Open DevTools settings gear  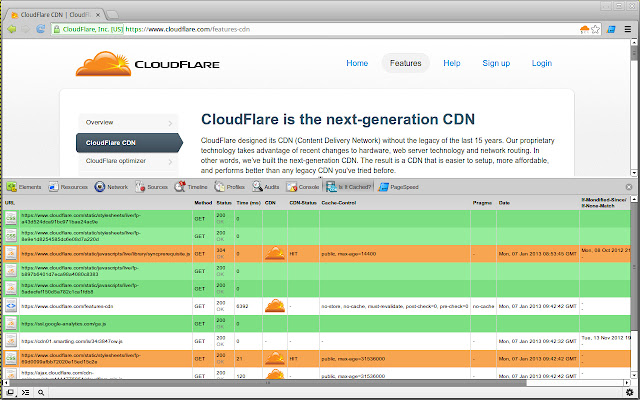pos(629,392)
